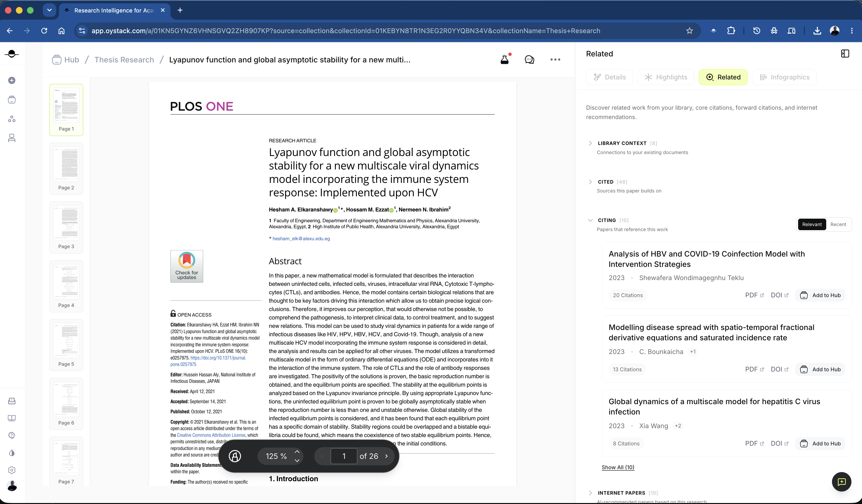
Task: Switch to the Infographics tab
Action: coord(784,77)
